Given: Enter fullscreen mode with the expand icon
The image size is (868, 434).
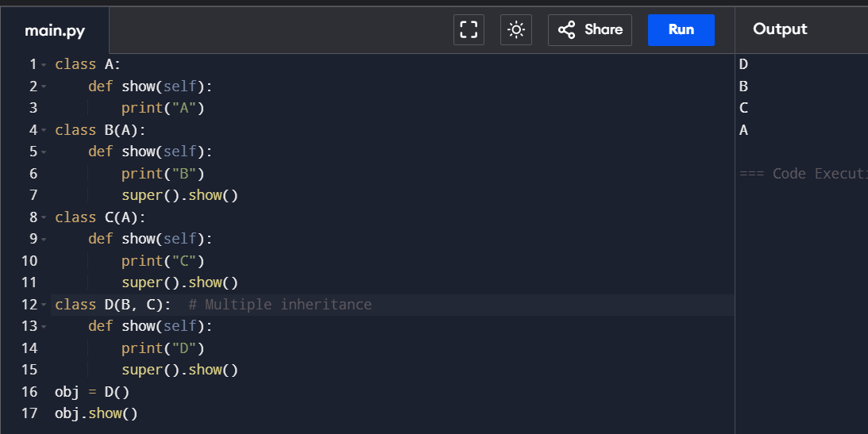Looking at the screenshot, I should tap(469, 30).
